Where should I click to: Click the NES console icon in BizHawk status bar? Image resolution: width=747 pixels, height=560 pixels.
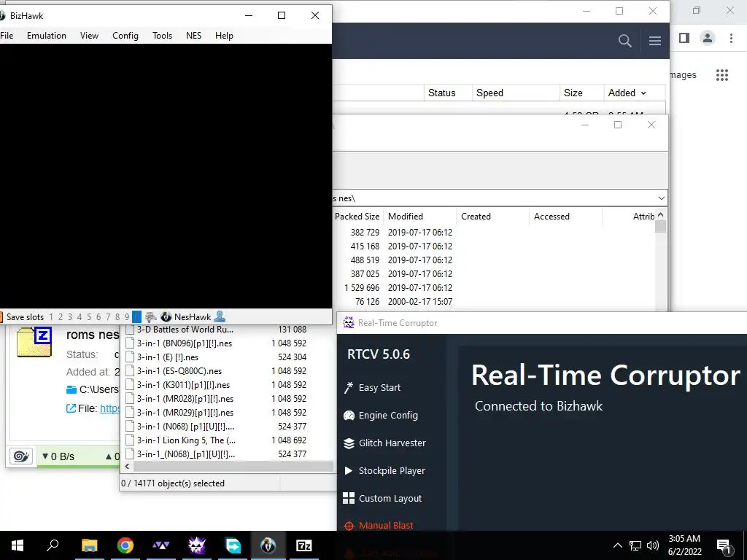[x=151, y=316]
